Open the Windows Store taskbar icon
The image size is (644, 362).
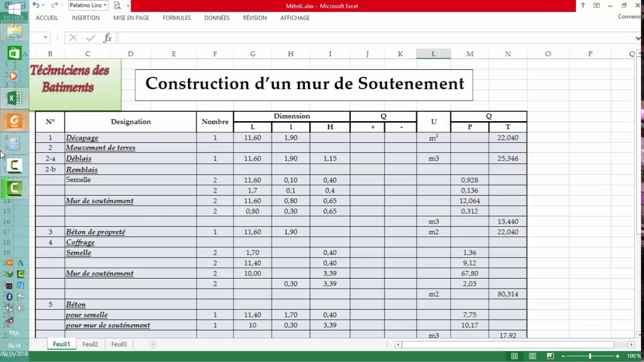point(14,53)
